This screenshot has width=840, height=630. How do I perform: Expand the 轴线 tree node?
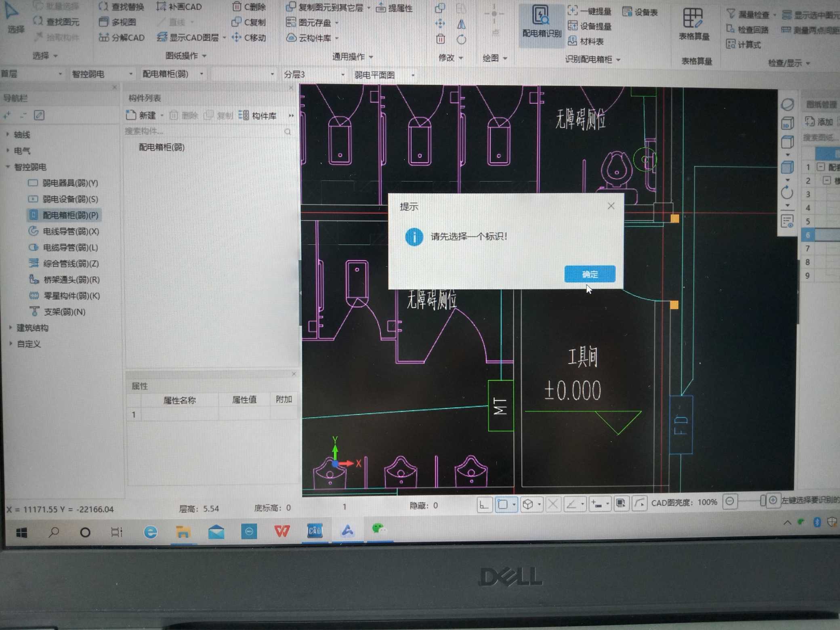coord(8,134)
